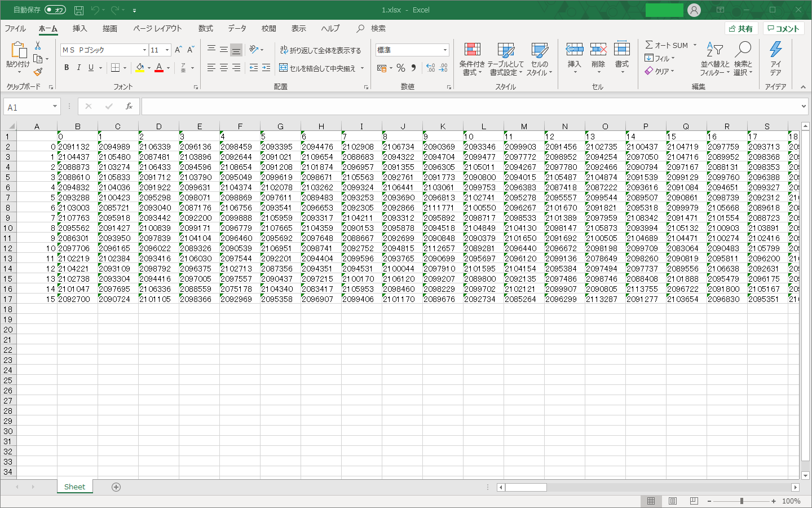Click the Increase Decimal icon

431,68
